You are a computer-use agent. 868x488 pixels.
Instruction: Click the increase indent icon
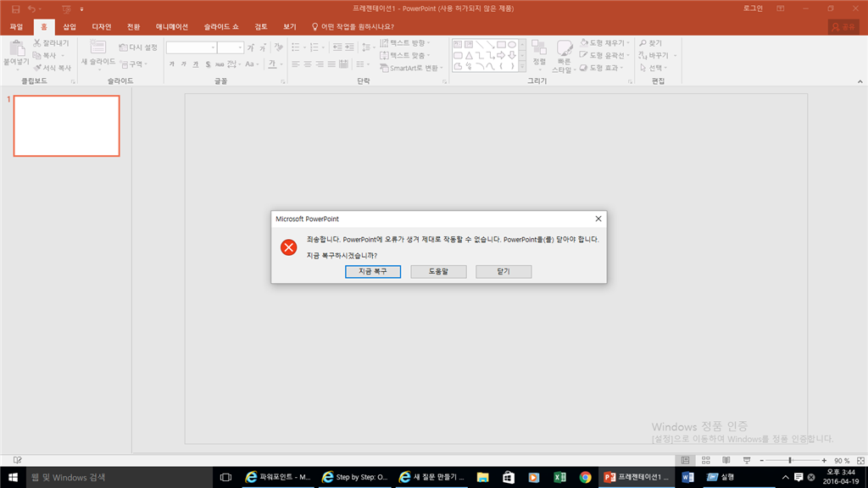349,47
